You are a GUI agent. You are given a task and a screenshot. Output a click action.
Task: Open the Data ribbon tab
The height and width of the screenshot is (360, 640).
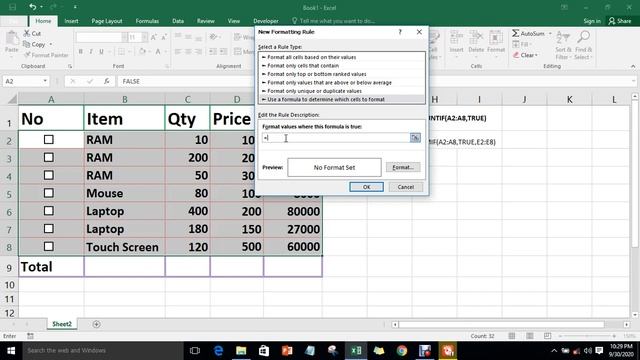click(178, 21)
